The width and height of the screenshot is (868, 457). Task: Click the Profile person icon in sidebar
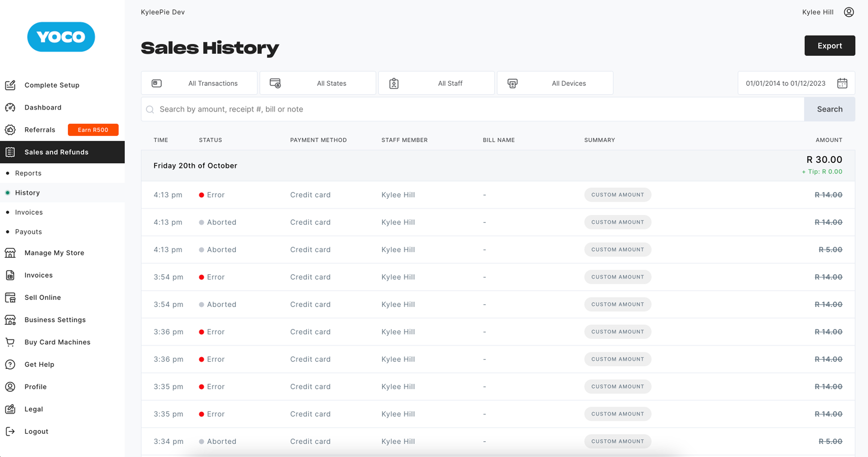coord(10,387)
